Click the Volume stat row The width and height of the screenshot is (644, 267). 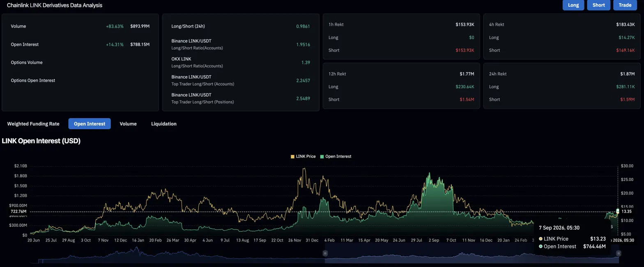(80, 26)
